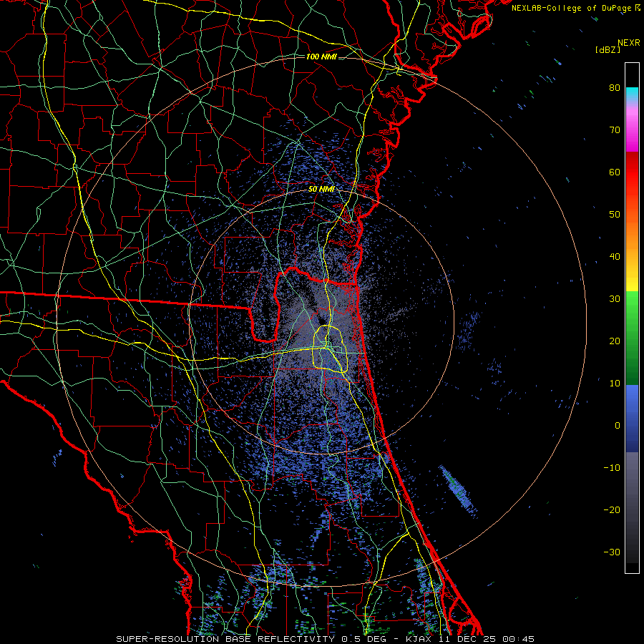Pick the blue segment of the dBZ color bar
Viewport: 644px width, 644px height.
tap(632, 418)
